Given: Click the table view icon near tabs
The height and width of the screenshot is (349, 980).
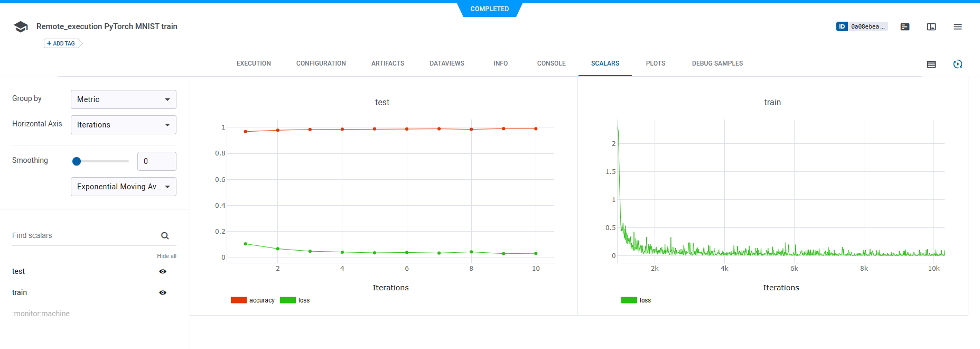Looking at the screenshot, I should pyautogui.click(x=931, y=64).
